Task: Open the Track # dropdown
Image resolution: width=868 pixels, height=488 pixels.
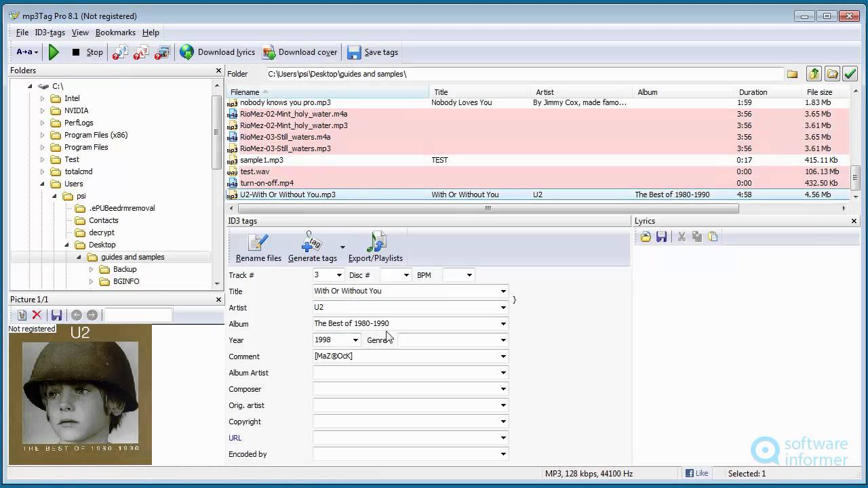Action: point(339,275)
